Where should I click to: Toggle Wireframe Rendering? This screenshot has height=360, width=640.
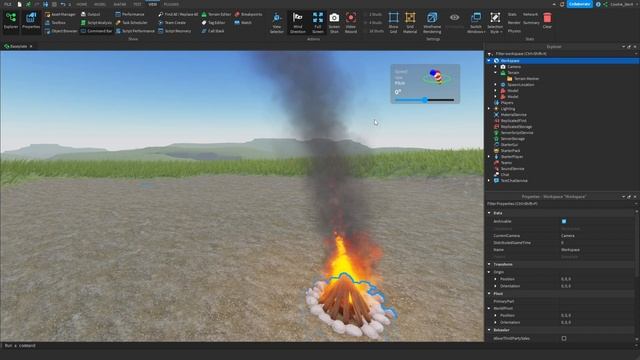432,23
